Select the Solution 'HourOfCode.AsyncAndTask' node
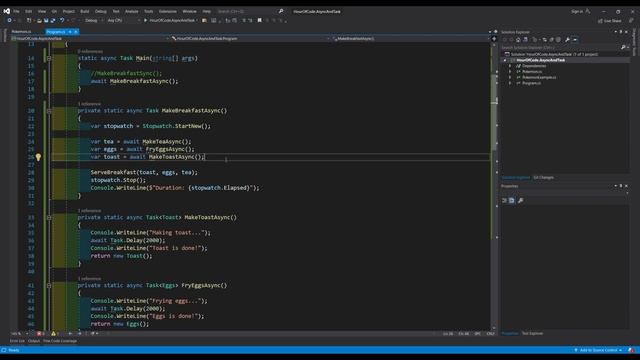This screenshot has width=640, height=360. pos(551,54)
